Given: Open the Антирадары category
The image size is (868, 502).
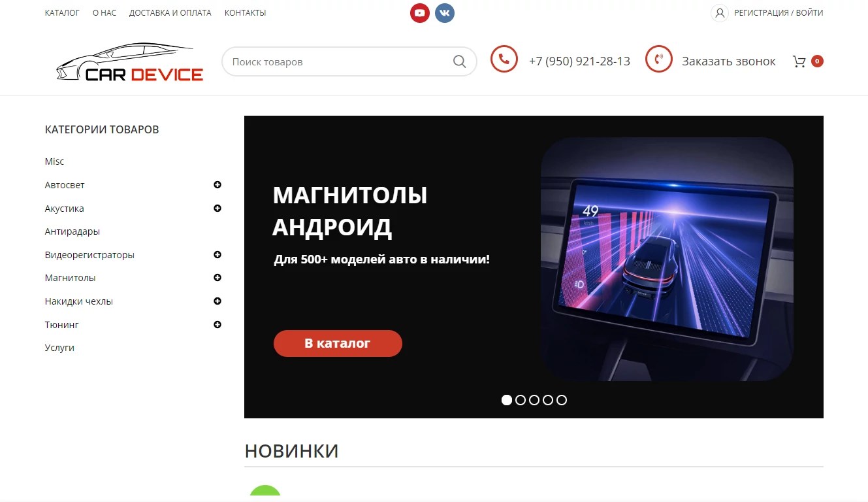Looking at the screenshot, I should [x=72, y=231].
